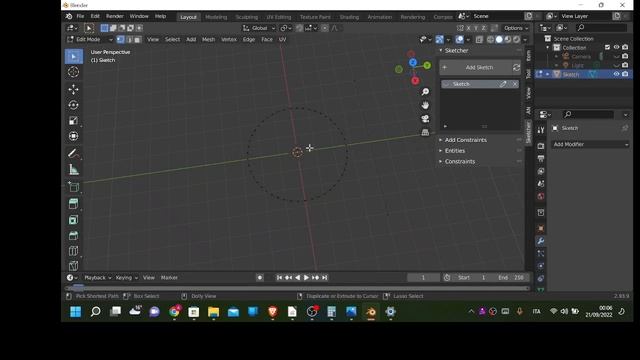Image resolution: width=640 pixels, height=360 pixels.
Task: Open the Playback dropdown in timeline
Action: [x=97, y=278]
